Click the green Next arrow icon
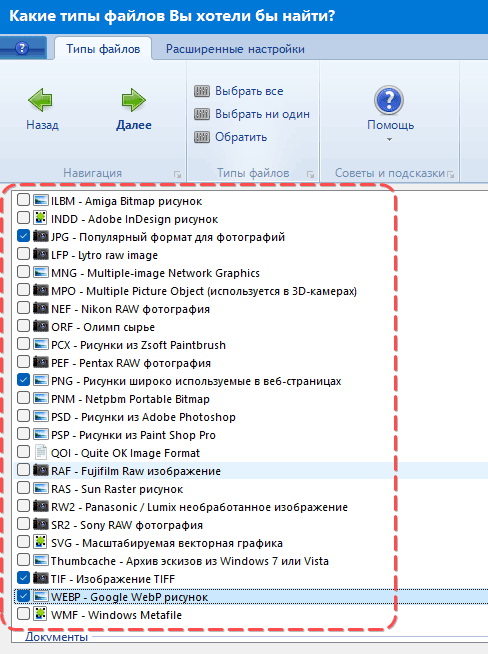 [133, 100]
